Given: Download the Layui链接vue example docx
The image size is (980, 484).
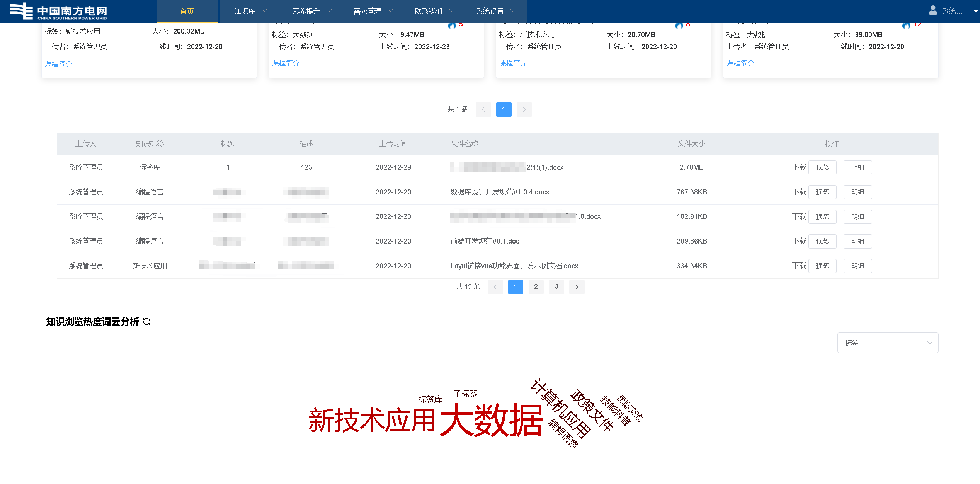Looking at the screenshot, I should point(799,266).
